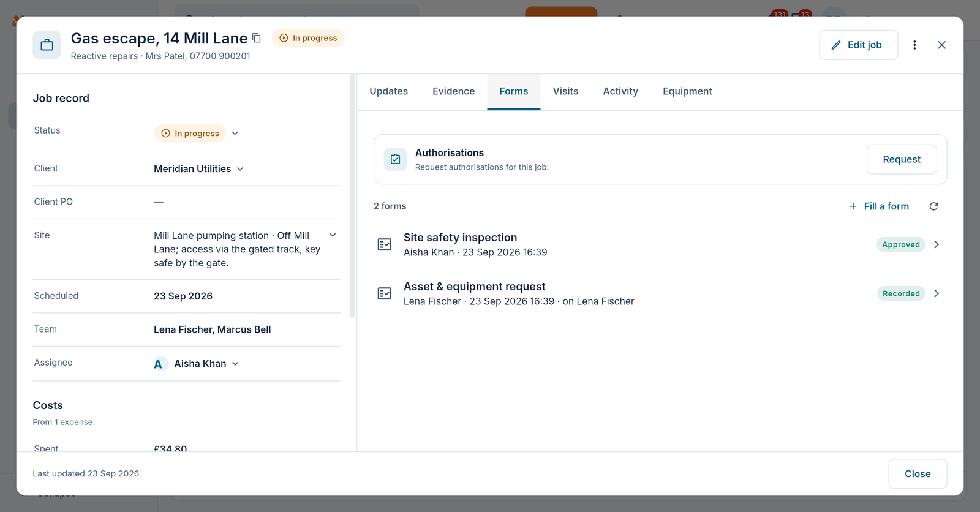Open the three-dot more options menu
This screenshot has width=980, height=512.
[x=914, y=45]
